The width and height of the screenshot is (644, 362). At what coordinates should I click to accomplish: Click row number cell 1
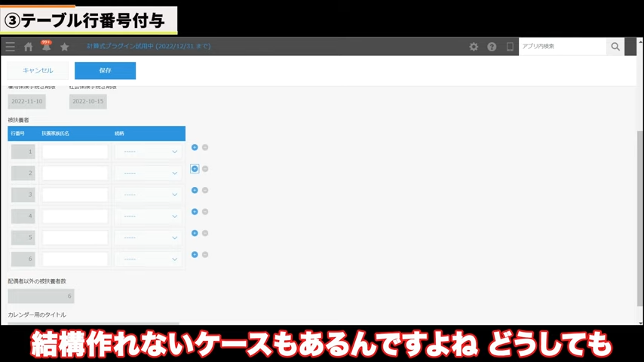tap(23, 152)
